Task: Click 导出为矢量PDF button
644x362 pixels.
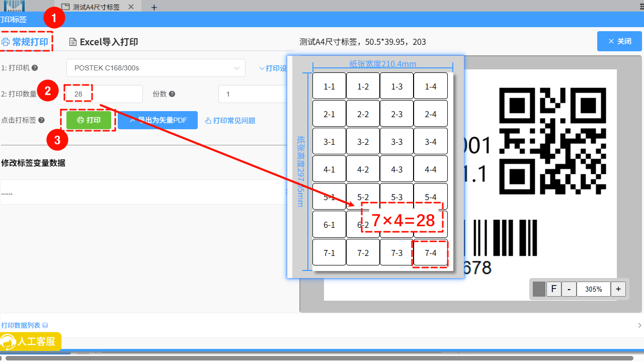Action: tap(157, 120)
